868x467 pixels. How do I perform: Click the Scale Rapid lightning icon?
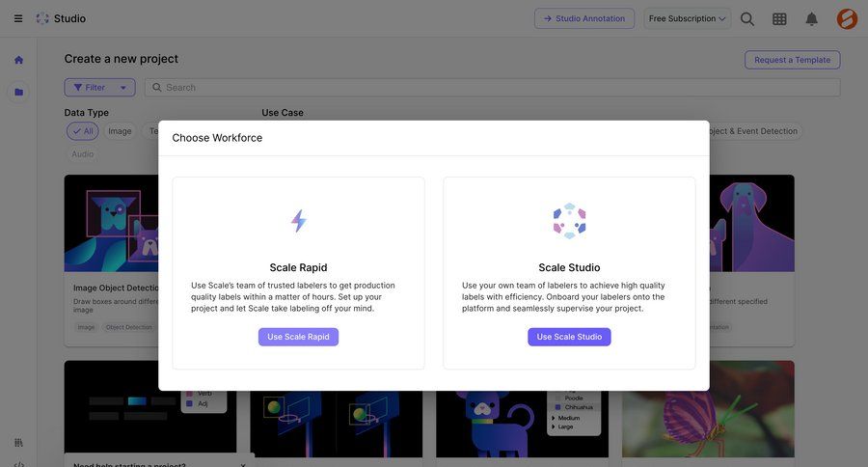298,221
